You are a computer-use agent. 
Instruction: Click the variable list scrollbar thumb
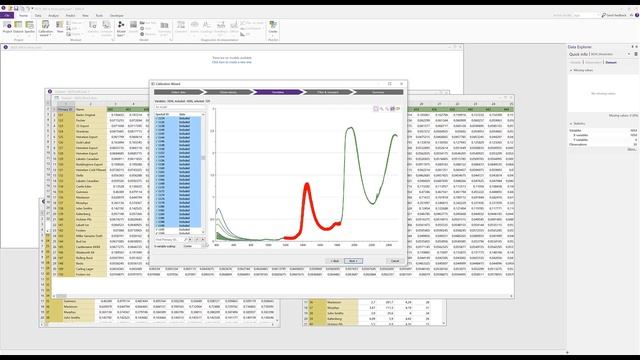click(x=203, y=158)
